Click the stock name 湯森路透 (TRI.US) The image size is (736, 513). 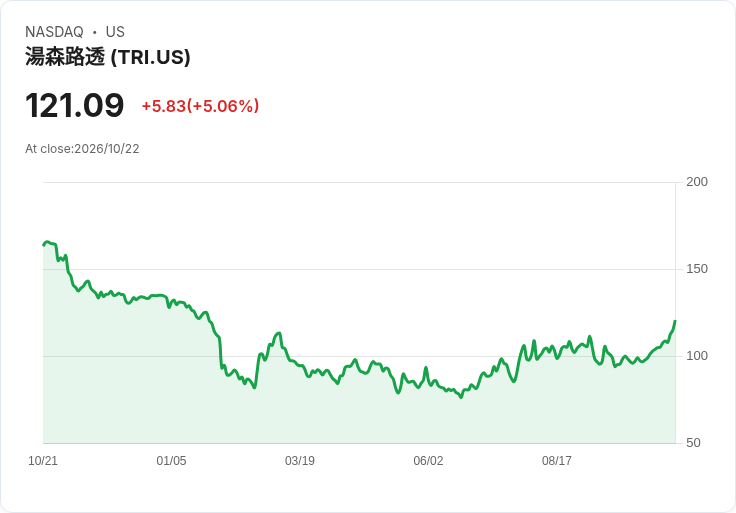(107, 57)
